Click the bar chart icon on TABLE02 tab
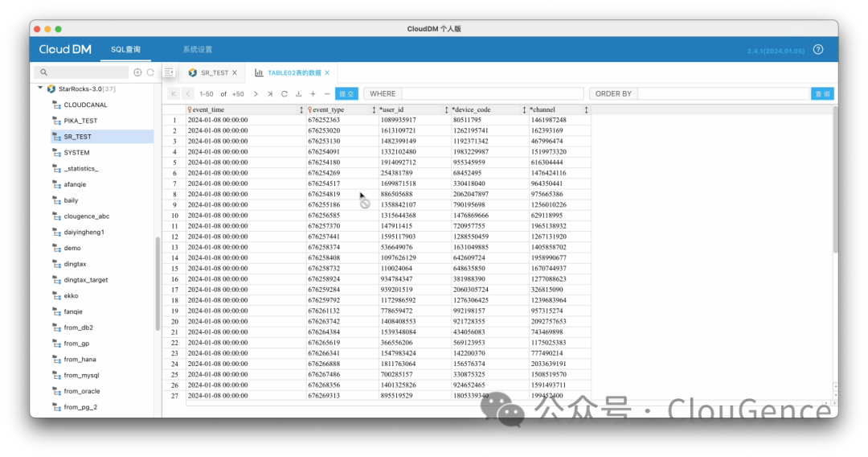This screenshot has height=457, width=868. (259, 72)
